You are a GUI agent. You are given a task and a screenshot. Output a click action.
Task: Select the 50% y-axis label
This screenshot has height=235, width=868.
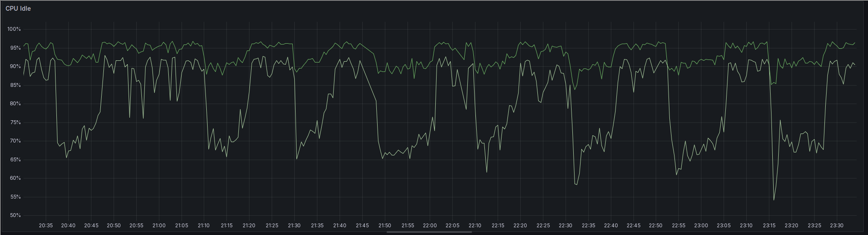[15, 215]
